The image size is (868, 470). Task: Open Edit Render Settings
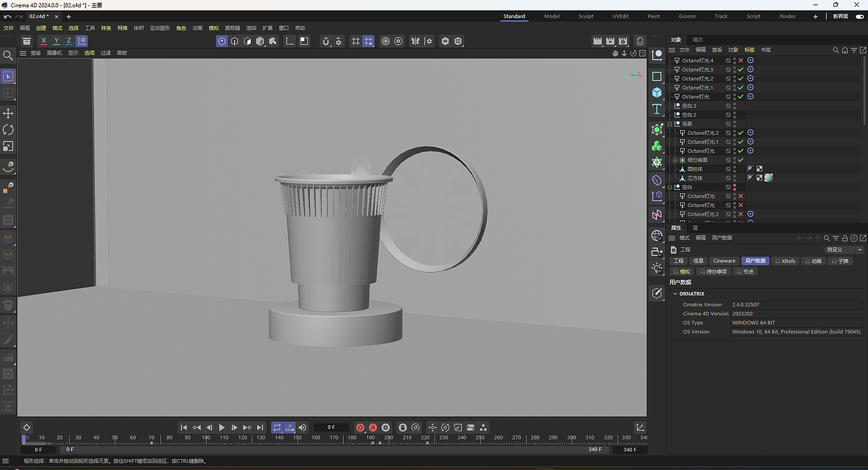coord(623,41)
